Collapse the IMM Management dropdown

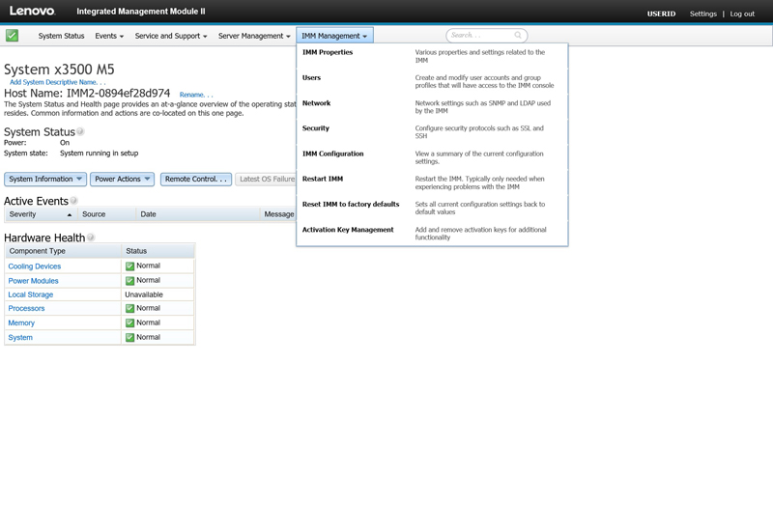(x=334, y=36)
